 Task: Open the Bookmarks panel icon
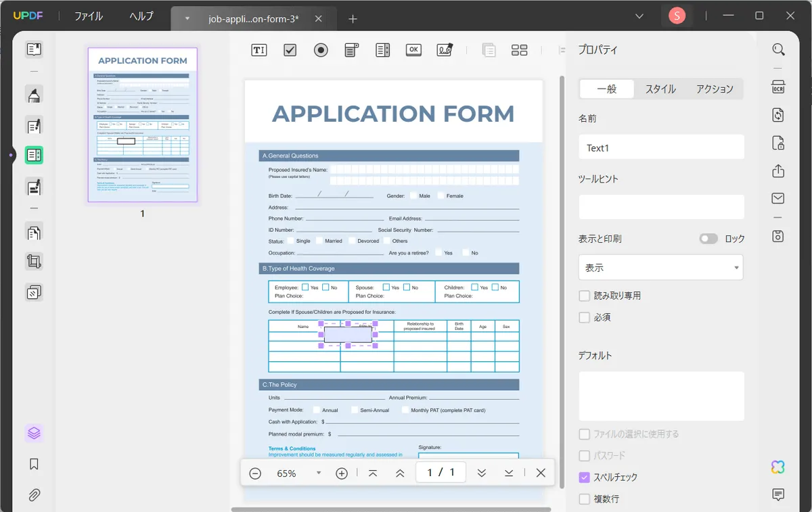34,464
